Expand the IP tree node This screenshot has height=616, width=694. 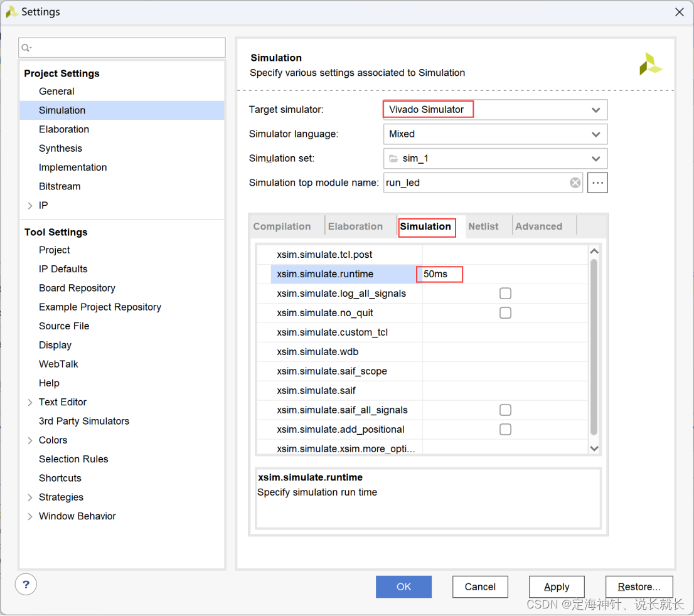(30, 205)
